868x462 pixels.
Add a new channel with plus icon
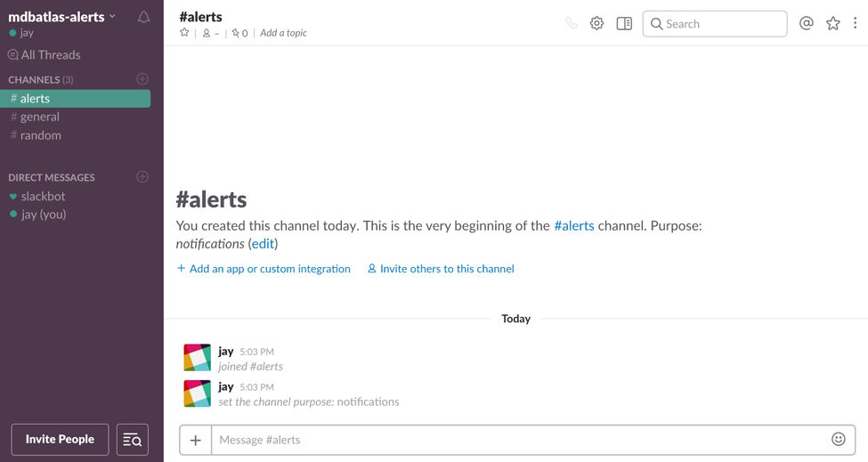pyautogui.click(x=142, y=79)
